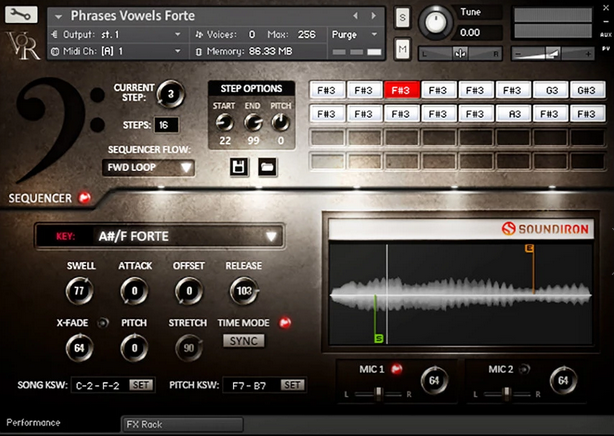The height and width of the screenshot is (436, 614).
Task: Mute the instrument with M button
Action: (x=402, y=49)
